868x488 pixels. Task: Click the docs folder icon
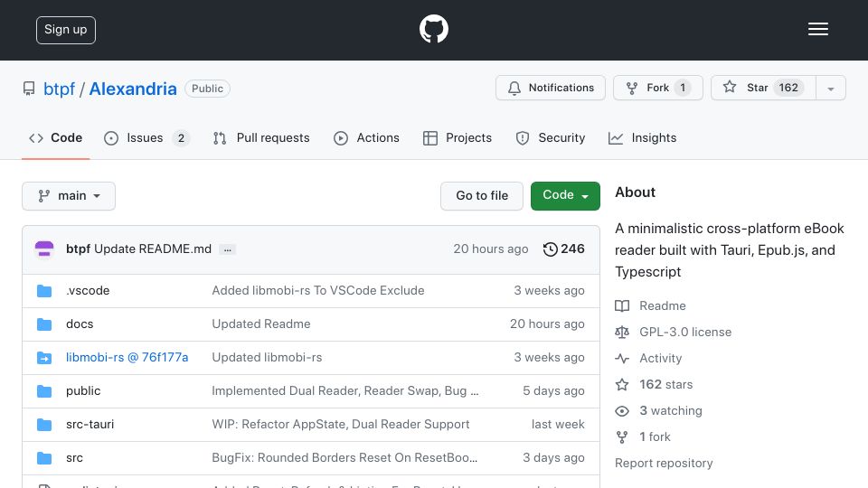(44, 324)
